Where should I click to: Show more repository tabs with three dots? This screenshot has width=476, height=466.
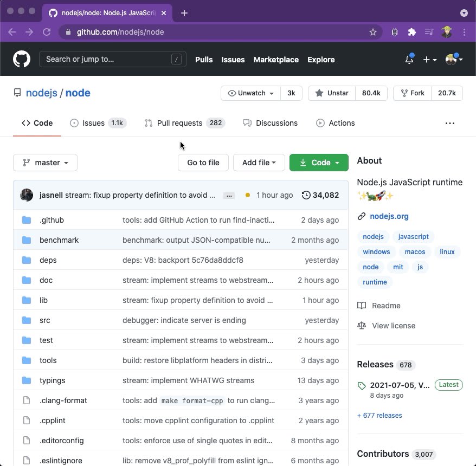tap(450, 123)
